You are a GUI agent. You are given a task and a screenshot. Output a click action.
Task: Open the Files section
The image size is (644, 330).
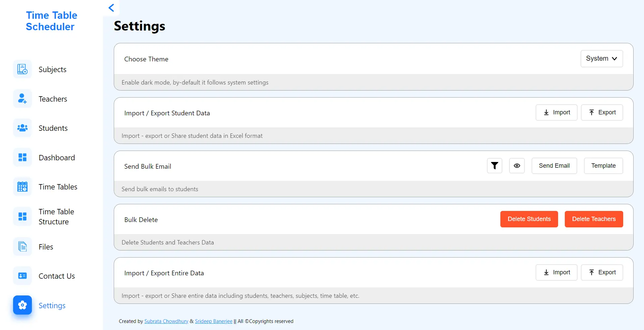[x=46, y=247]
